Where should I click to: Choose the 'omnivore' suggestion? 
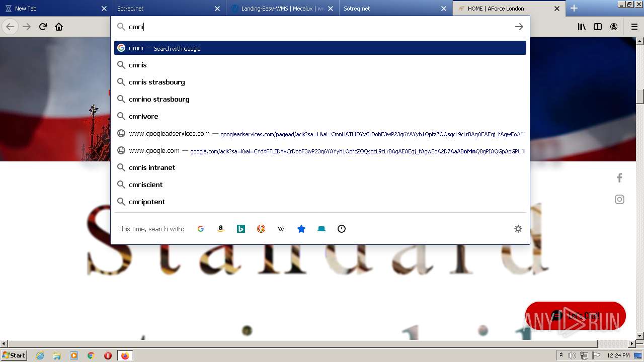coord(320,116)
